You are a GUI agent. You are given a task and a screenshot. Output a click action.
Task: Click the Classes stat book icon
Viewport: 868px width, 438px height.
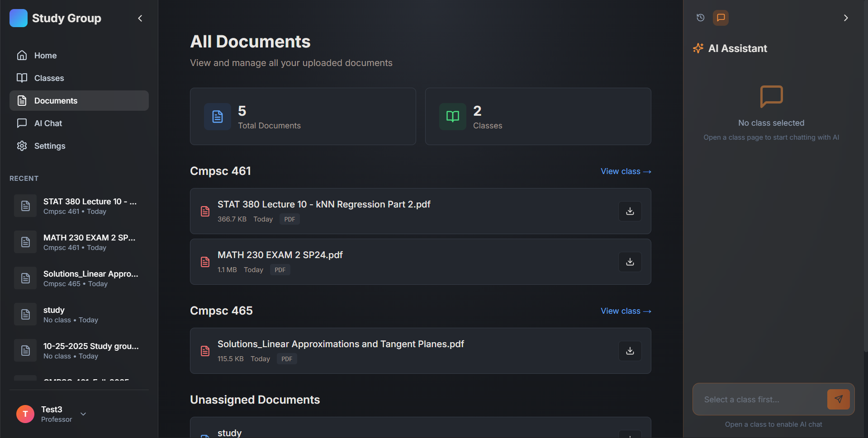coord(453,117)
